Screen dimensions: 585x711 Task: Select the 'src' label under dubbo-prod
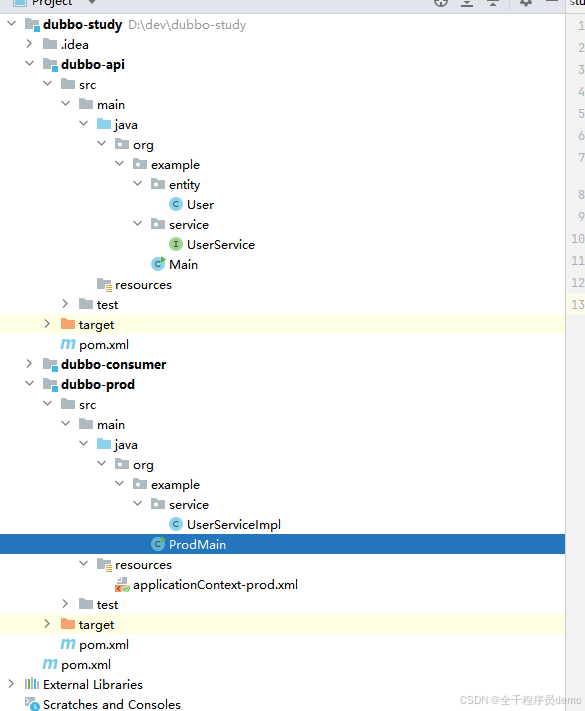[x=88, y=405]
